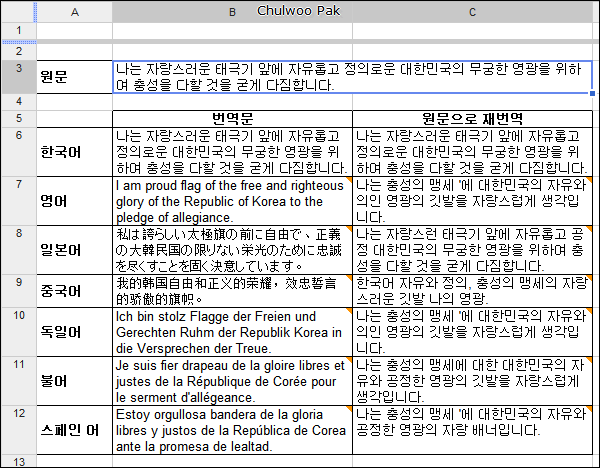Image resolution: width=600 pixels, height=468 pixels.
Task: Select row 7 header
Action: [19, 201]
